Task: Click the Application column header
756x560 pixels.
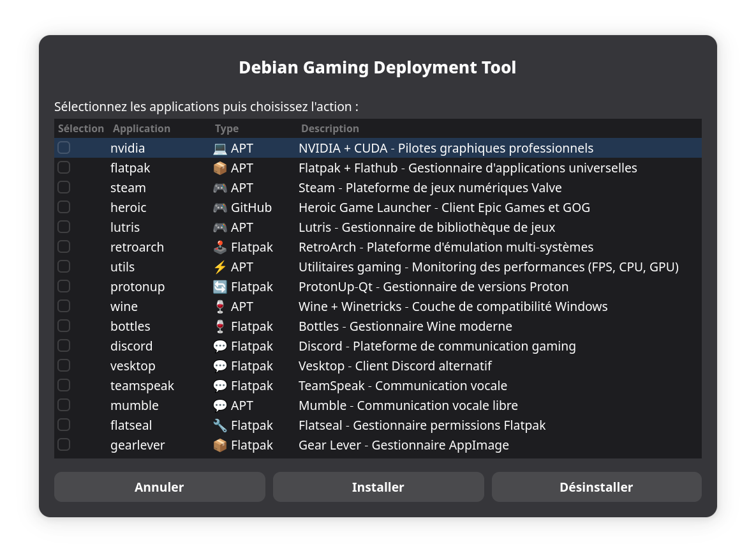Action: click(142, 128)
